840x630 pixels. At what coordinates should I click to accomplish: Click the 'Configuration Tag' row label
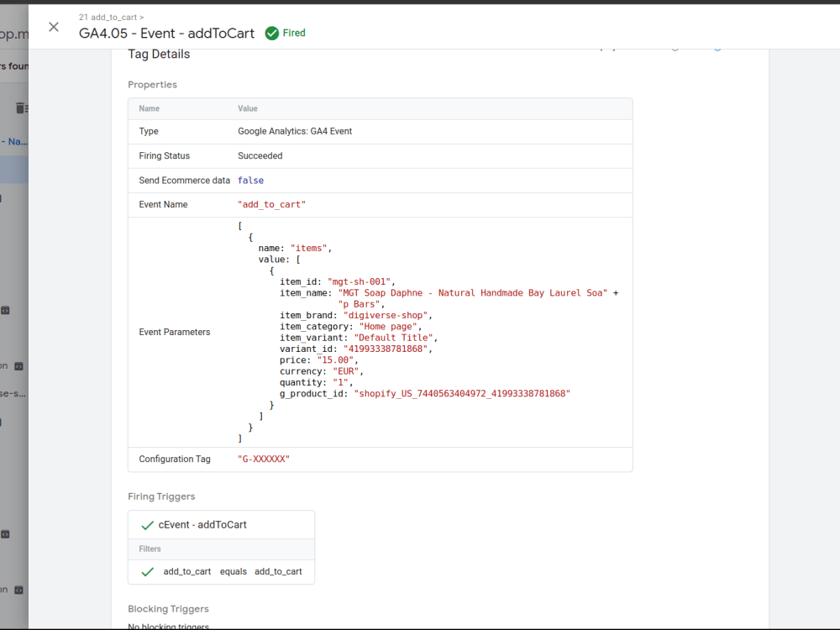point(175,459)
